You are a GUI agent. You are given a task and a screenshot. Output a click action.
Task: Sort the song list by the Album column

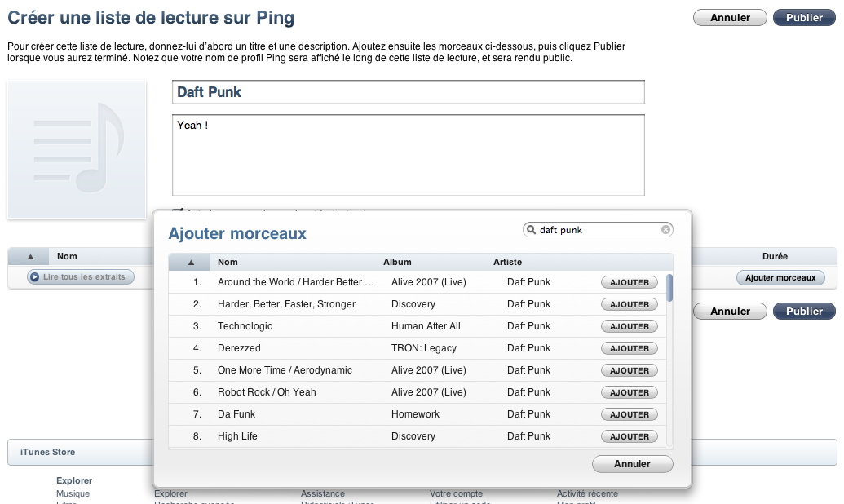click(x=397, y=263)
